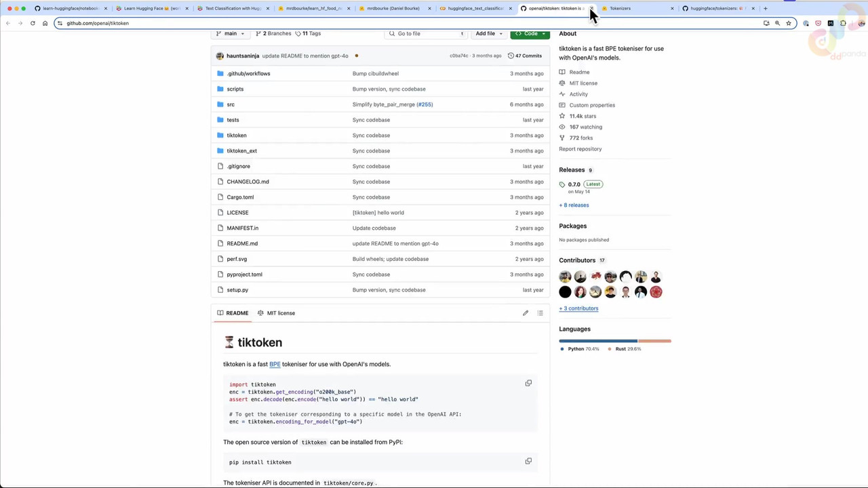The width and height of the screenshot is (868, 488).
Task: Switch to the mrdbourke (Daniel Bourke) browser tab
Action: [x=393, y=8]
